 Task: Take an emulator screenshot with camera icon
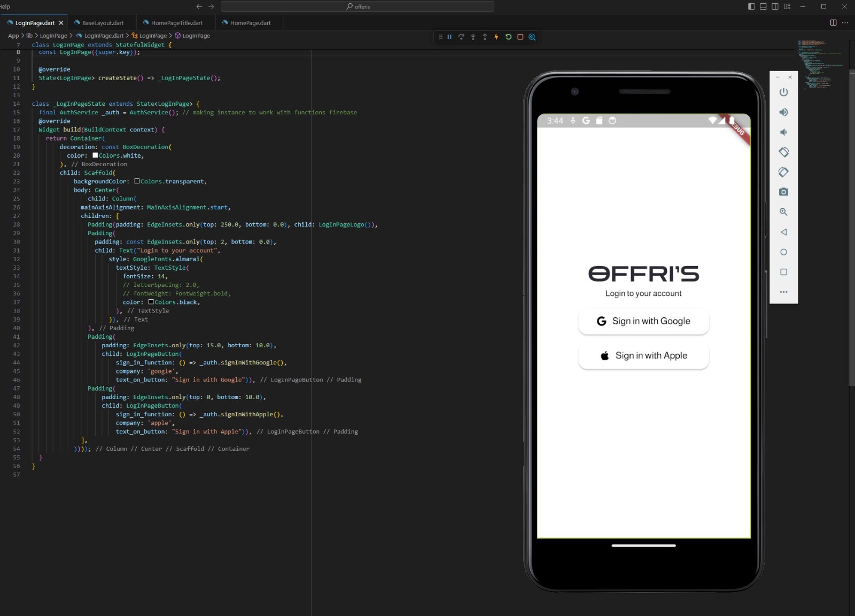point(783,192)
